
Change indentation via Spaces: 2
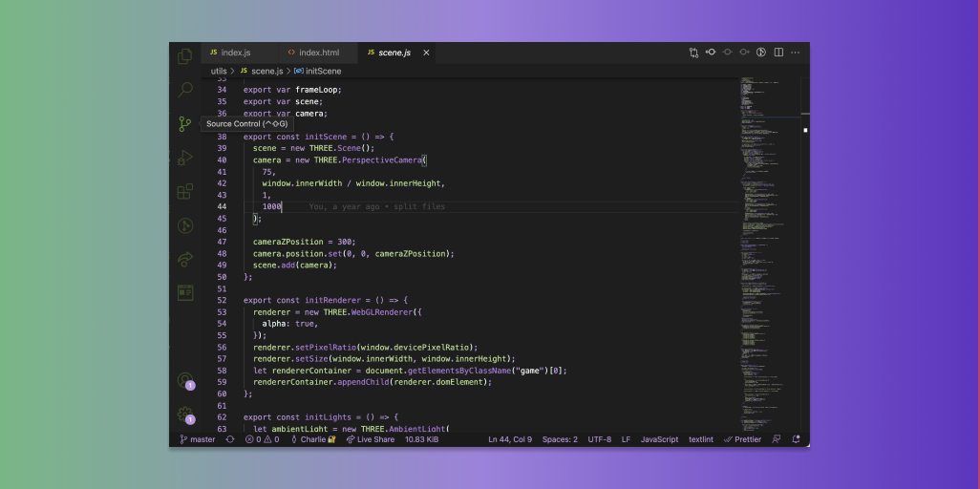[560, 439]
